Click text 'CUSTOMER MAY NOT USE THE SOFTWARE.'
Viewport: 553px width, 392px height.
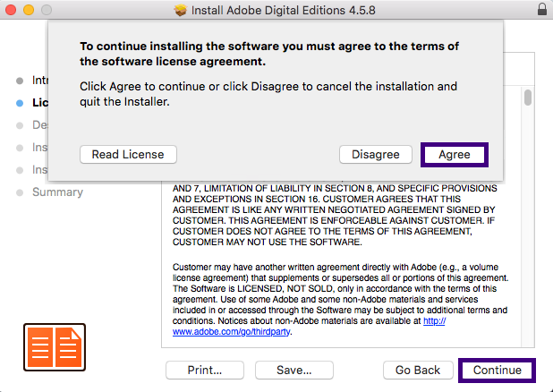click(x=268, y=242)
